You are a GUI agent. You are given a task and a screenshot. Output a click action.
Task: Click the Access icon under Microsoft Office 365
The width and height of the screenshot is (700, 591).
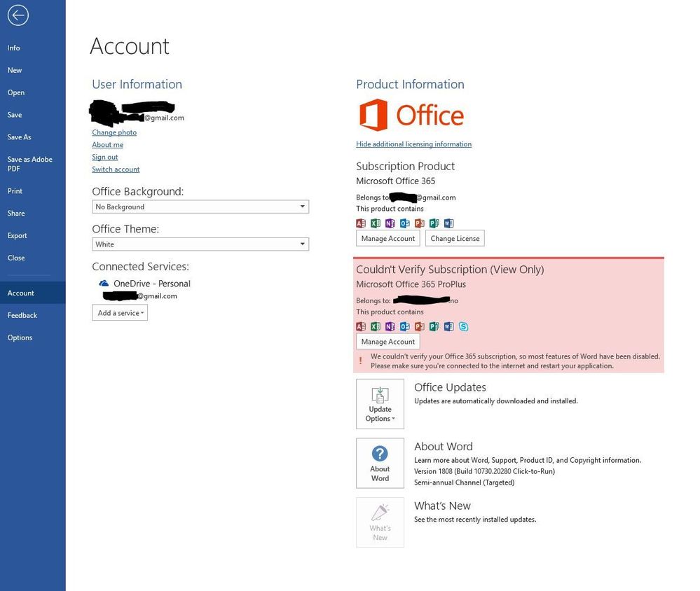(x=361, y=223)
